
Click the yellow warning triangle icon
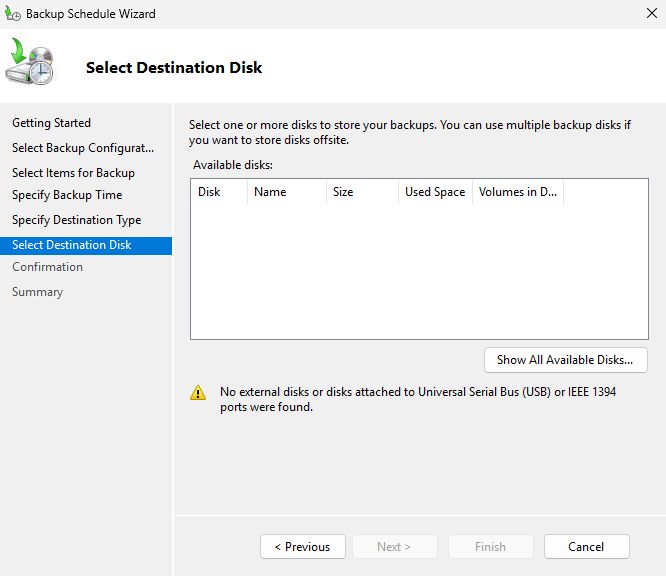click(198, 393)
